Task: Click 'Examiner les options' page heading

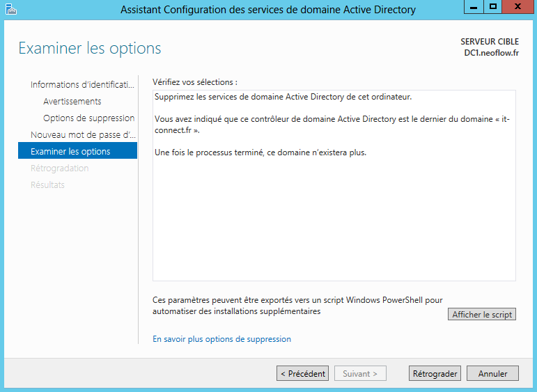Action: click(90, 48)
